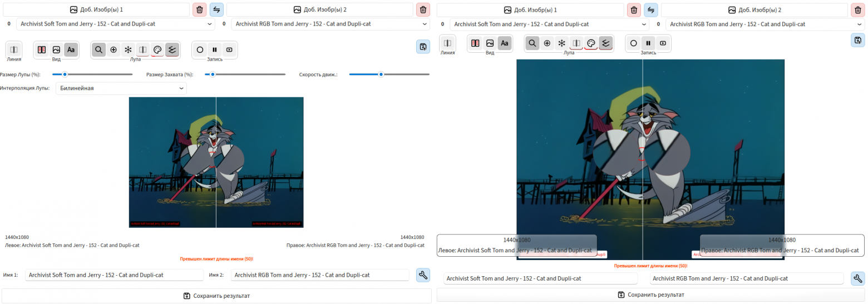
Task: Adjust the Размер Лупы (%) slider
Action: coord(92,74)
